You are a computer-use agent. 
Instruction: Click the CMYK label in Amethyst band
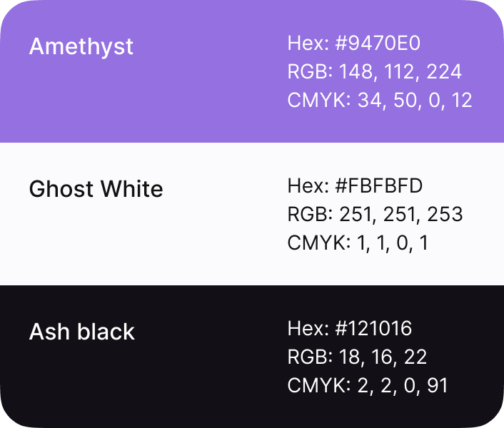coord(319,100)
